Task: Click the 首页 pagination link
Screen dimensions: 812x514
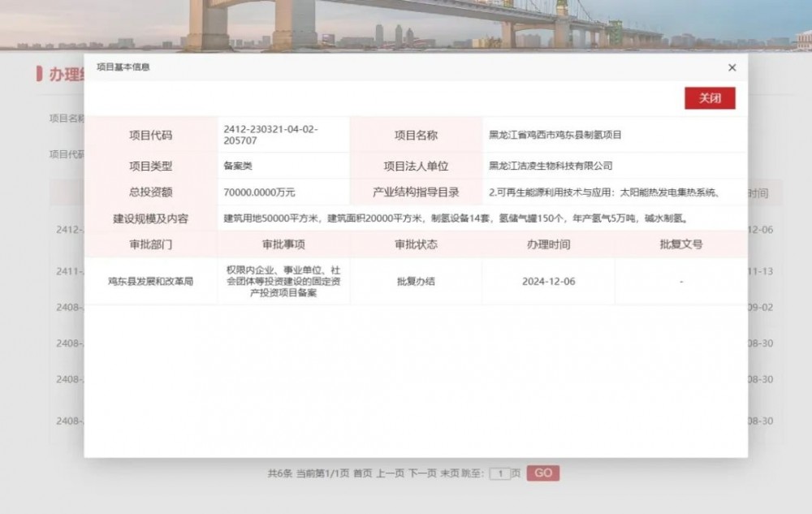Action: pos(362,473)
